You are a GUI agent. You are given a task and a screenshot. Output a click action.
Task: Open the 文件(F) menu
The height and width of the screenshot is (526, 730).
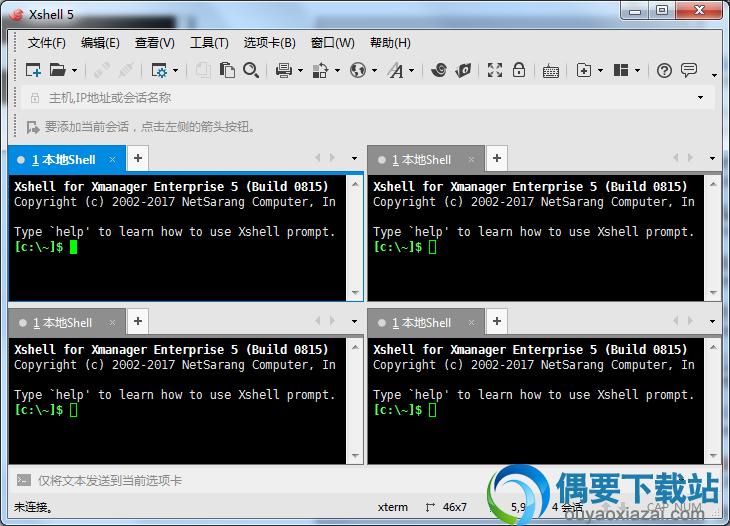pyautogui.click(x=47, y=43)
